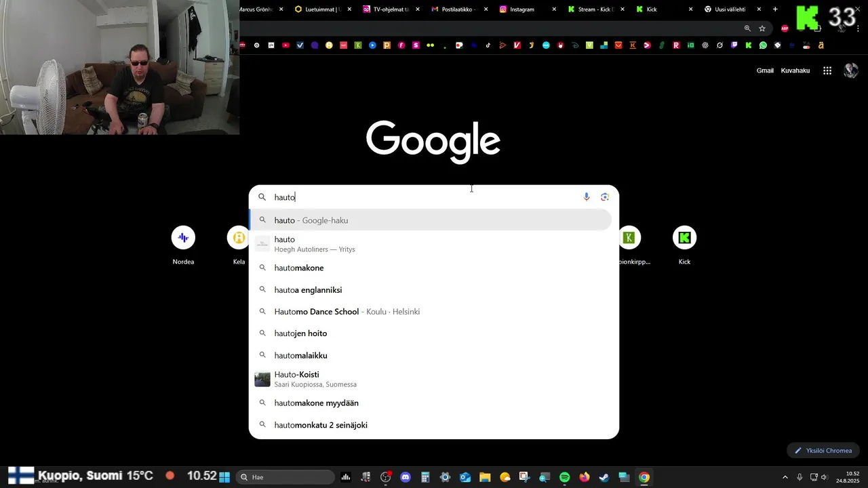Select the 'hautojen hoito' suggestion

pyautogui.click(x=431, y=333)
